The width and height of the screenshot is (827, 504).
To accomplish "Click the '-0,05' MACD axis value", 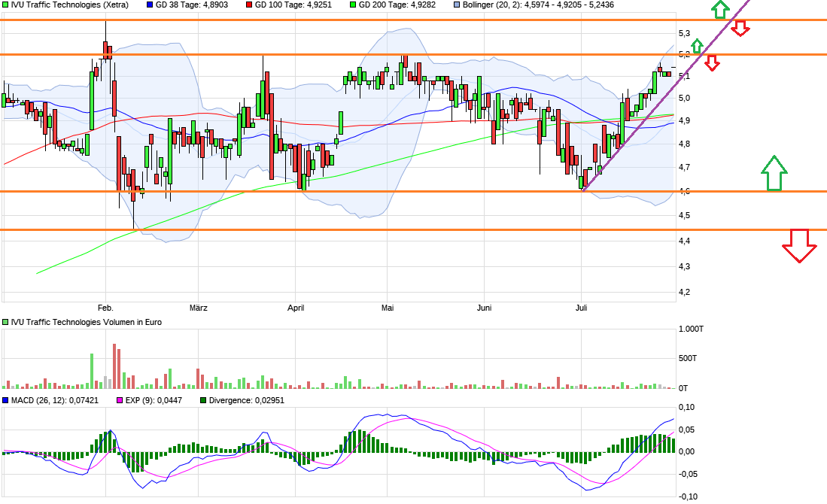I will click(687, 474).
